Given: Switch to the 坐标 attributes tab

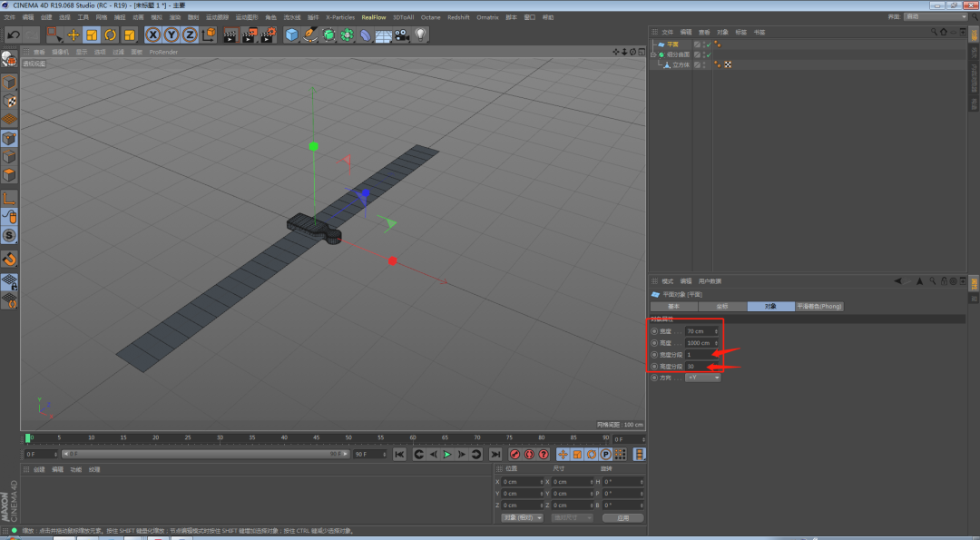Looking at the screenshot, I should pos(722,307).
